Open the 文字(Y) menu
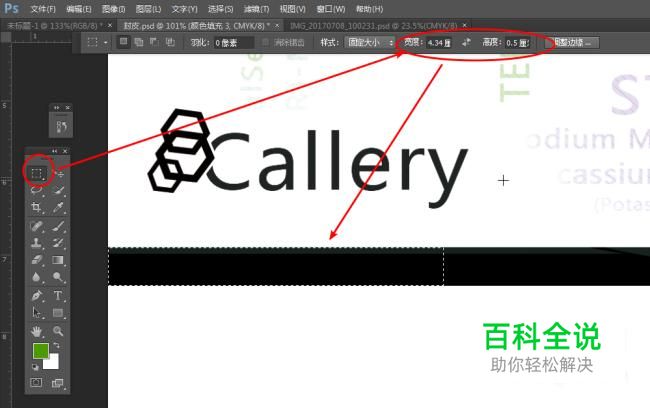This screenshot has width=650, height=408. (x=184, y=9)
